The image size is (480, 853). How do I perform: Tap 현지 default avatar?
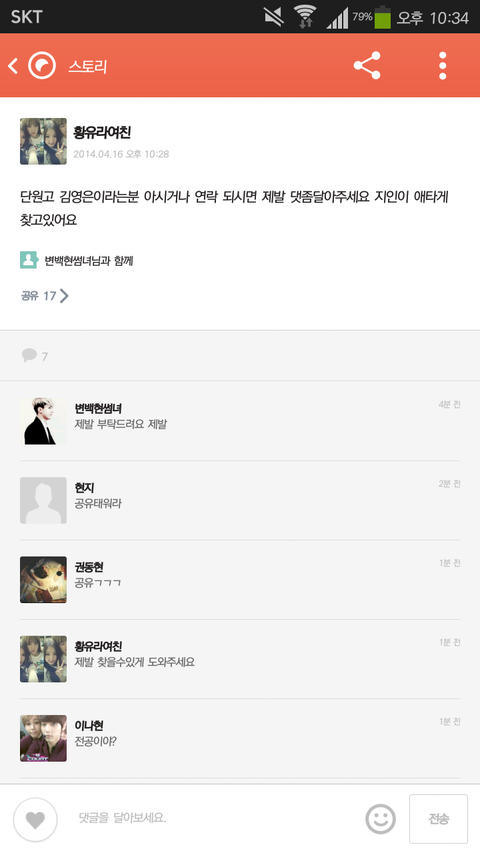[x=43, y=500]
